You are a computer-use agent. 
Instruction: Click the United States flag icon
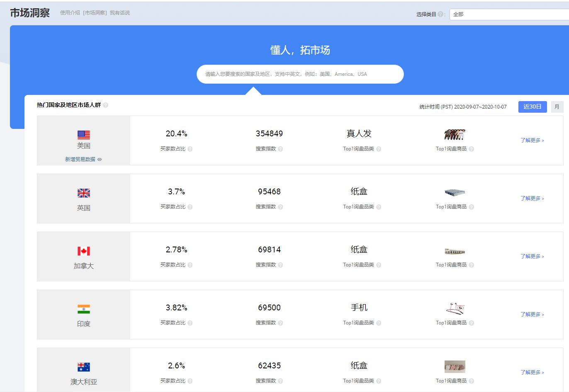tap(83, 134)
